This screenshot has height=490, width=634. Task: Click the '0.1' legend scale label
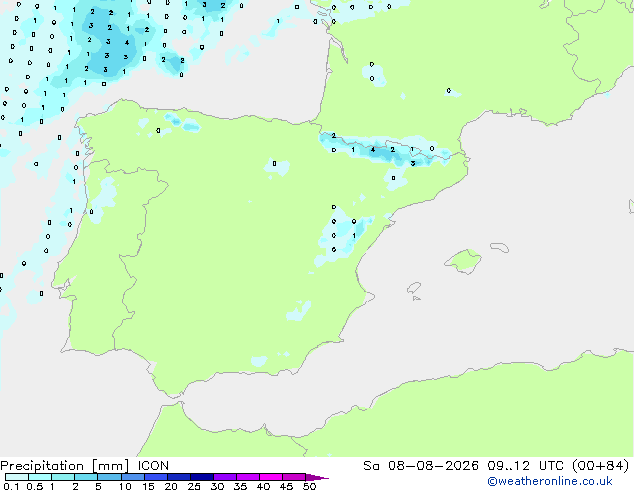(x=11, y=486)
